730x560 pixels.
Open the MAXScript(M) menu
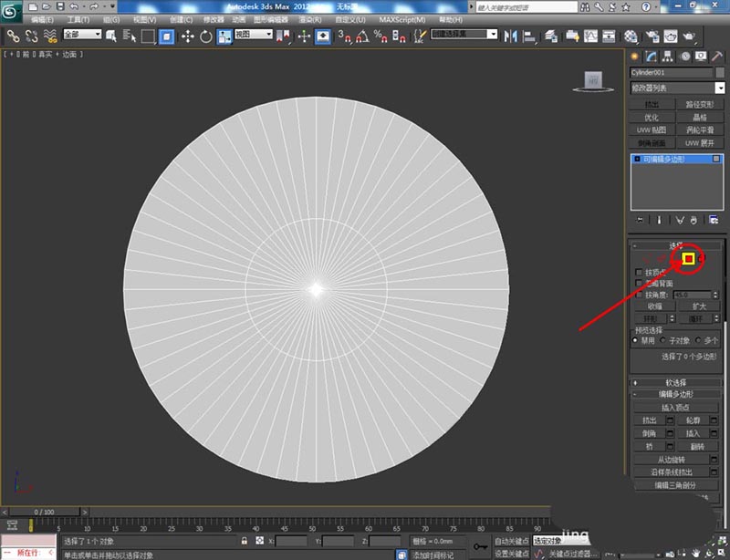402,19
